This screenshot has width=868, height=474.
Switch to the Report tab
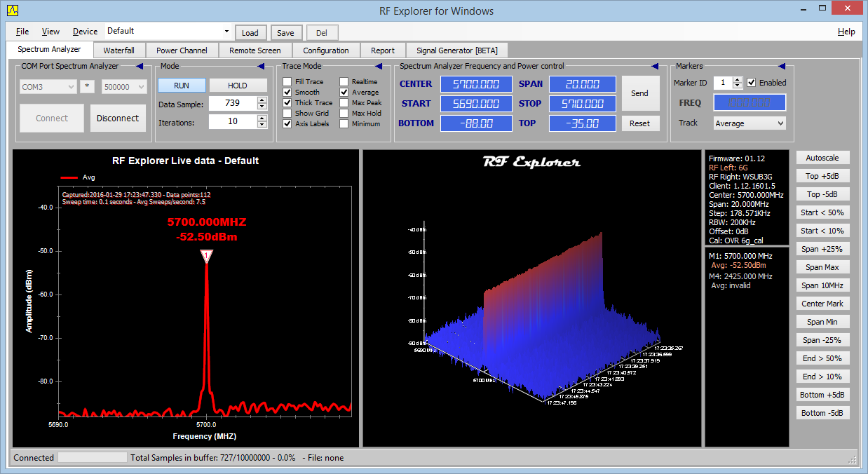pyautogui.click(x=383, y=50)
